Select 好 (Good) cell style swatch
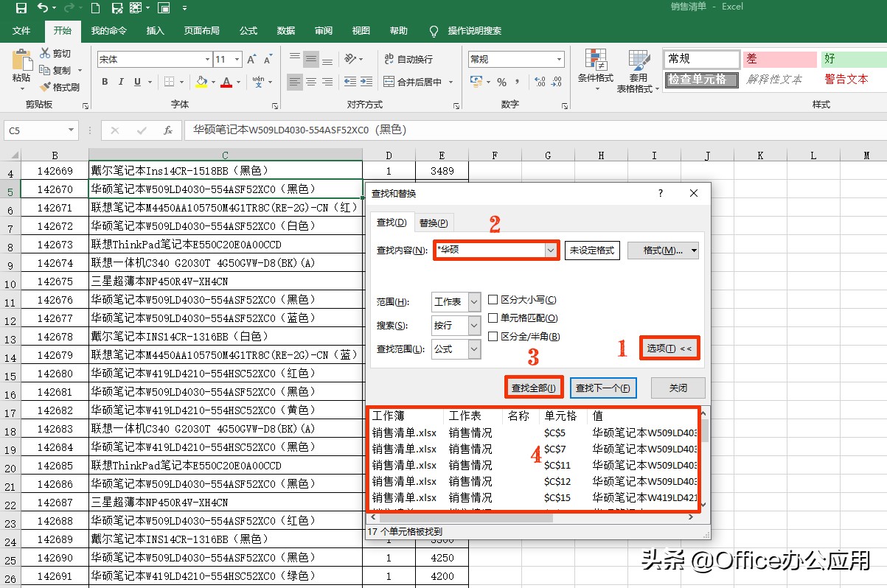Screen dimensions: 887x588 [854, 59]
